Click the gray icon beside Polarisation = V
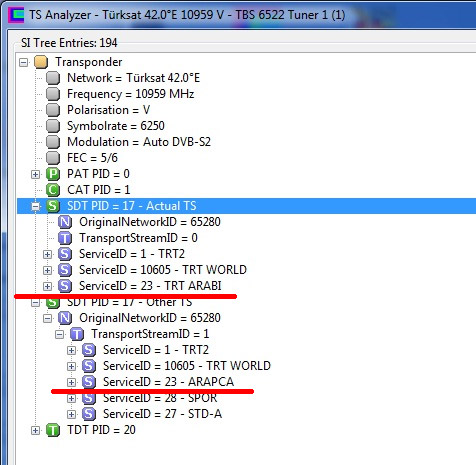 pyautogui.click(x=53, y=110)
